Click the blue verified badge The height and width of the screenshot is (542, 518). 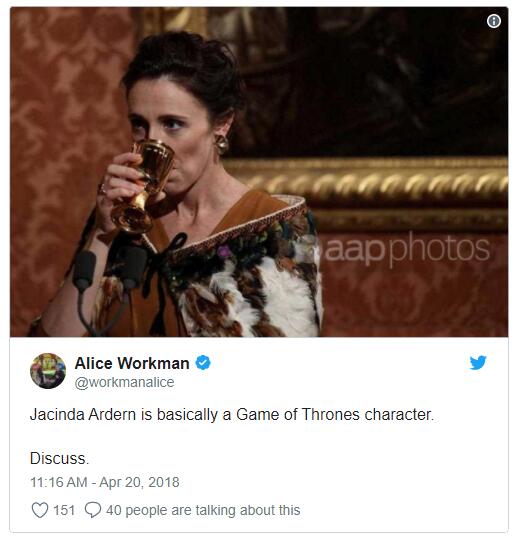[203, 363]
